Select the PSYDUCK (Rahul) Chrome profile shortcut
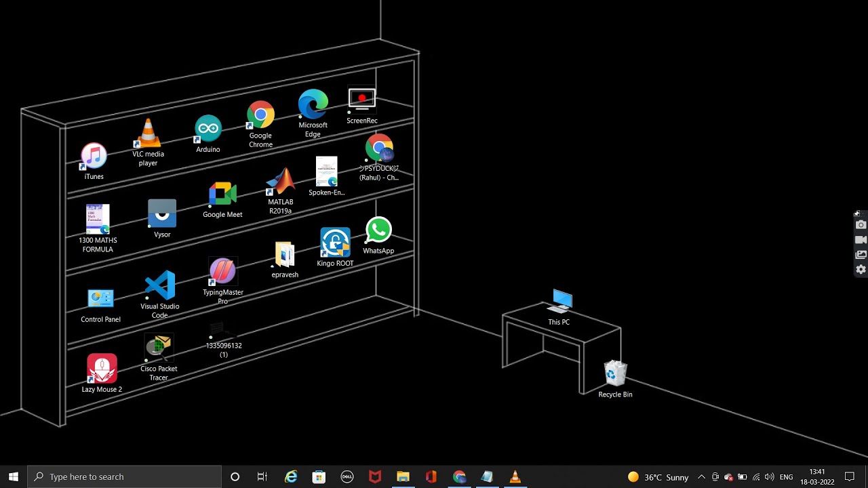Viewport: 868px width, 488px height. (379, 157)
